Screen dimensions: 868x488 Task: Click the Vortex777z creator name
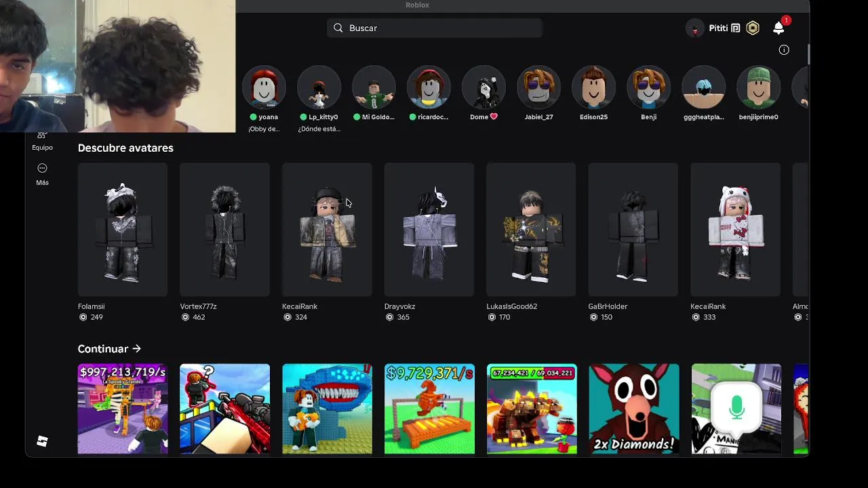[198, 306]
